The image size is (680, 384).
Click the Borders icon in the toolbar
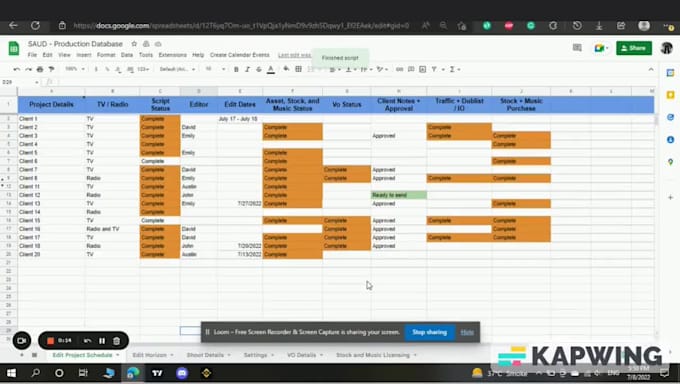(298, 69)
